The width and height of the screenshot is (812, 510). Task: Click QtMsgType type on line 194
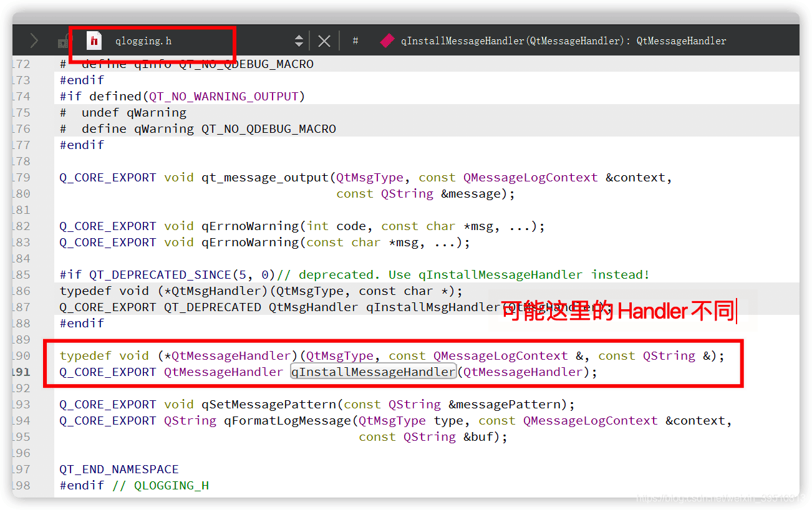[x=392, y=421]
